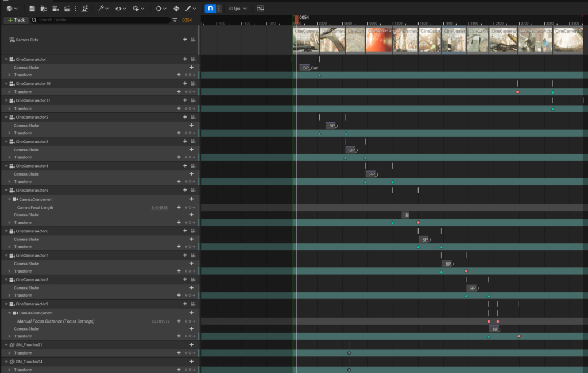Collapse the CineCameraActor track

(6, 59)
